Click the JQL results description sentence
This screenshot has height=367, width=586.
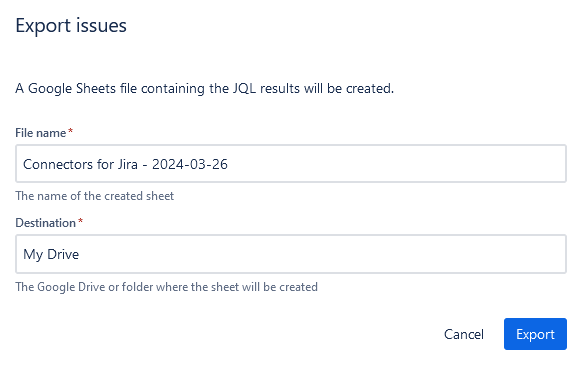(x=204, y=89)
